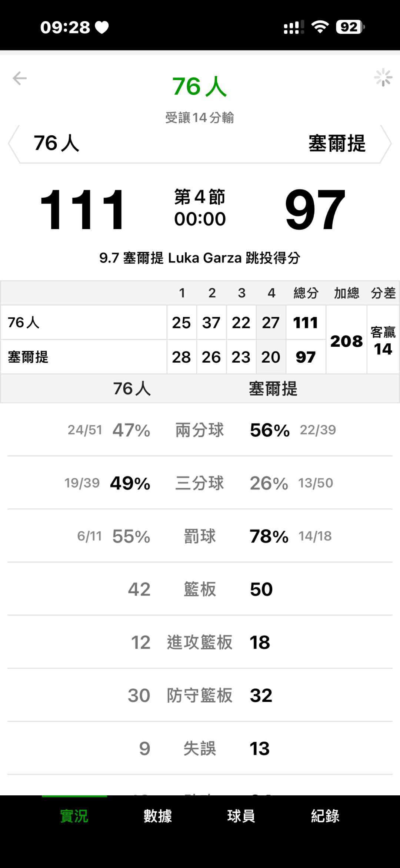Switch to the 數據 tab
The height and width of the screenshot is (868, 400).
tap(158, 816)
